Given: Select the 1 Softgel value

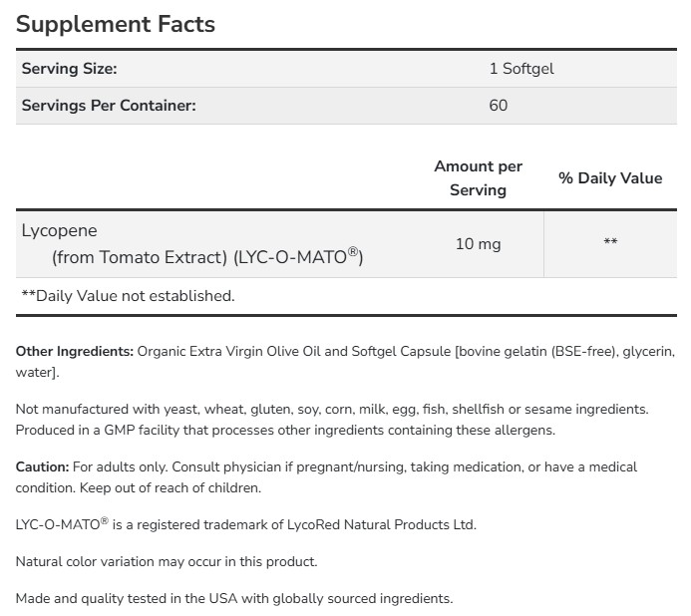Looking at the screenshot, I should (x=518, y=69).
